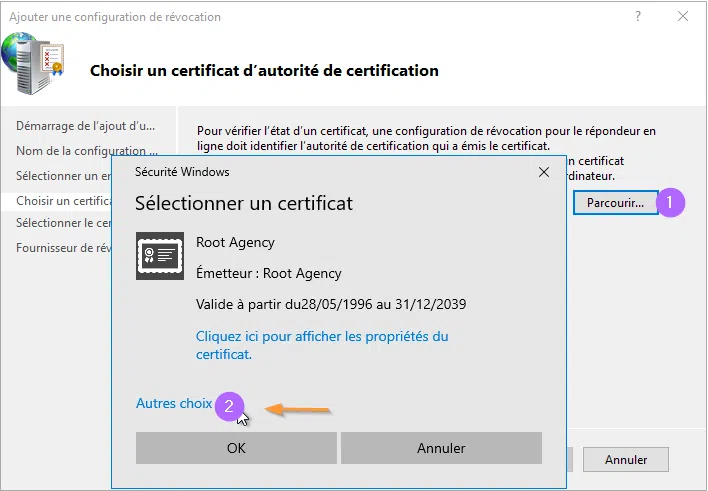Screen dimensions: 708x491
Task: Close the Sécurité Windows dialog
Action: click(x=544, y=172)
